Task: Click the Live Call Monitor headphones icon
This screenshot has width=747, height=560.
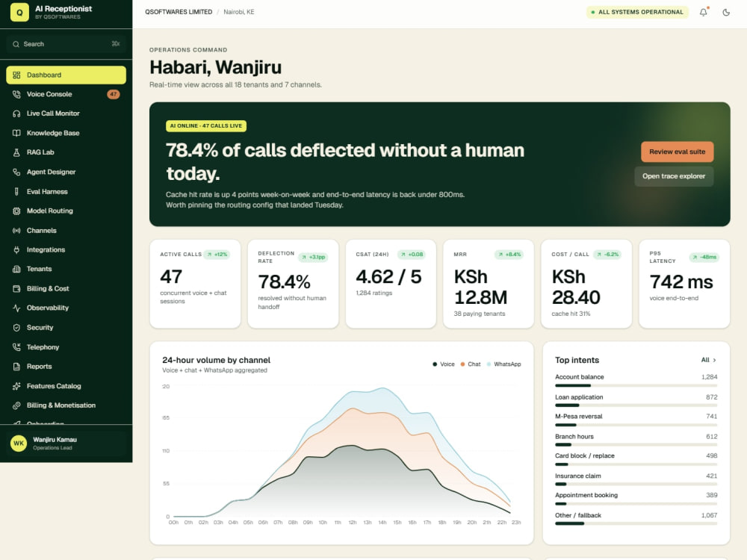Action: (x=16, y=113)
